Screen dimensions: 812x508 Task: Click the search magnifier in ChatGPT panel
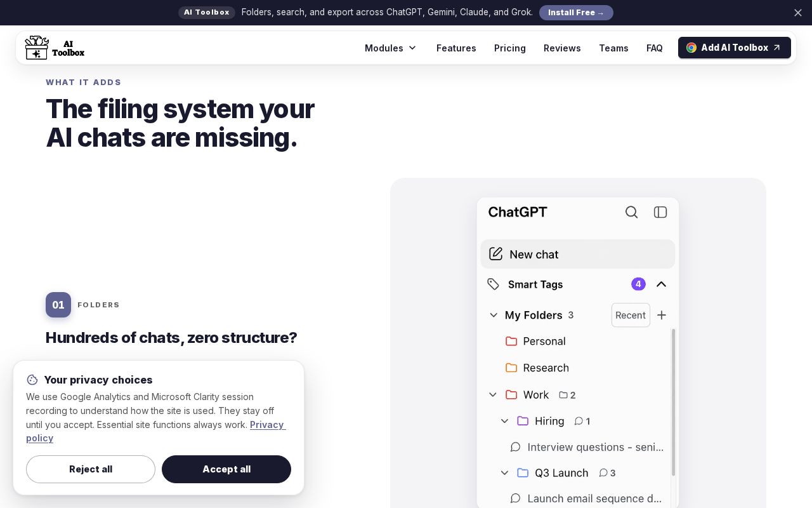(x=631, y=212)
